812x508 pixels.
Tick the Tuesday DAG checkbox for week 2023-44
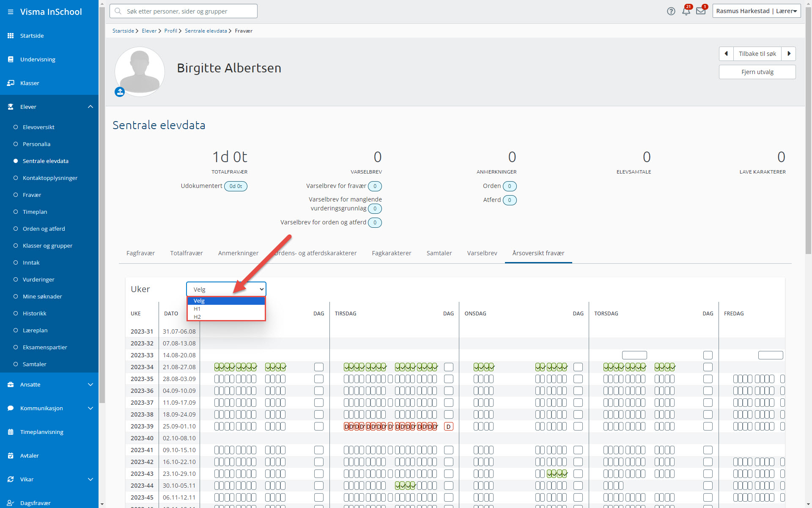click(x=449, y=486)
